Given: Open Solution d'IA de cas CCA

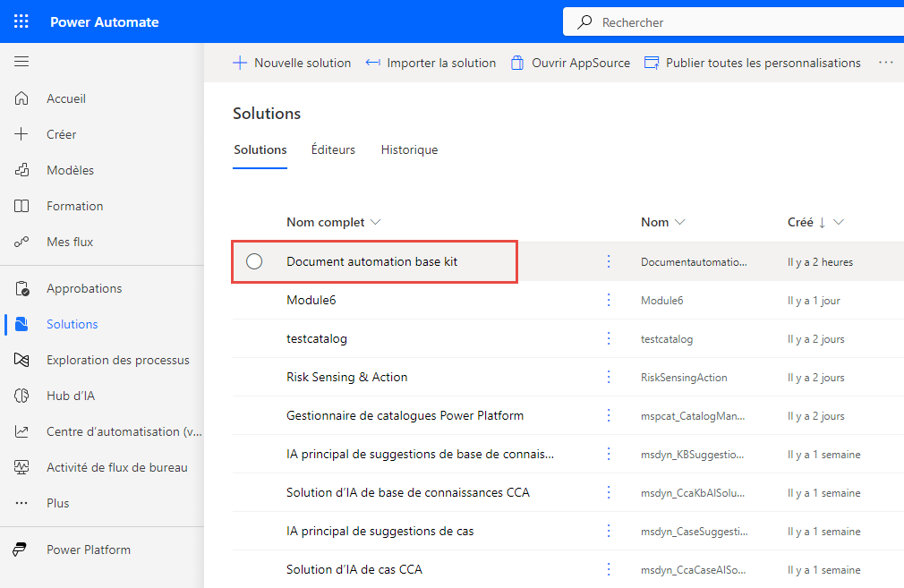Looking at the screenshot, I should click(354, 569).
